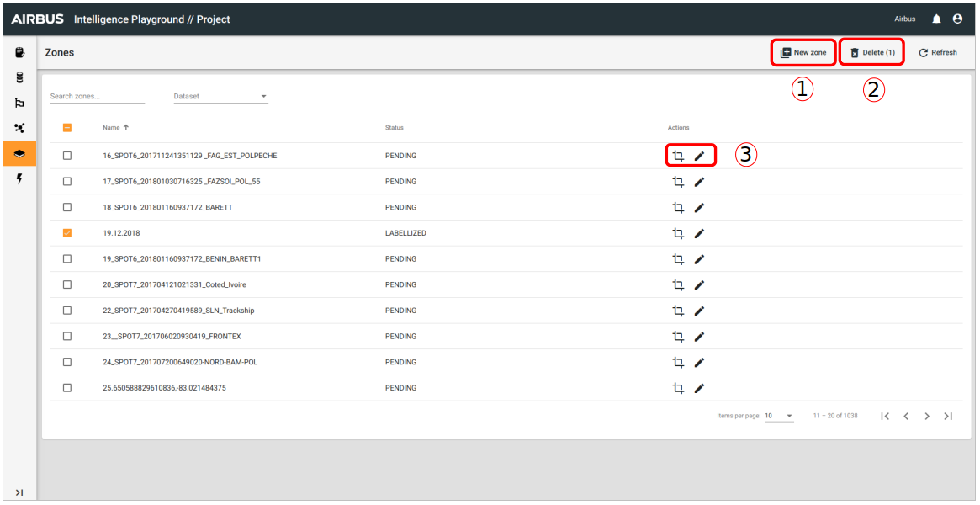Go to next page of zones
The width and height of the screenshot is (980, 505).
tap(927, 417)
